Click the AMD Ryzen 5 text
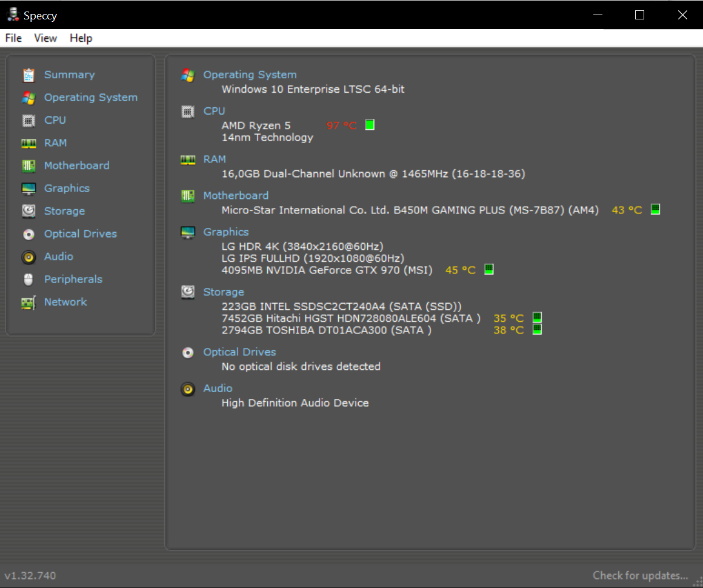Screen dimensions: 703x588 (256, 125)
